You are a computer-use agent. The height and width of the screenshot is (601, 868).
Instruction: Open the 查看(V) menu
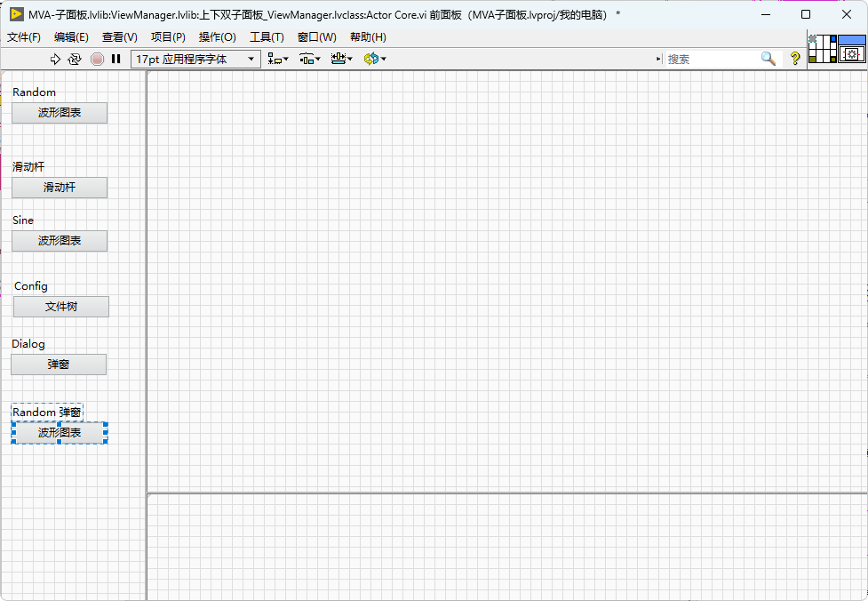pyautogui.click(x=120, y=37)
